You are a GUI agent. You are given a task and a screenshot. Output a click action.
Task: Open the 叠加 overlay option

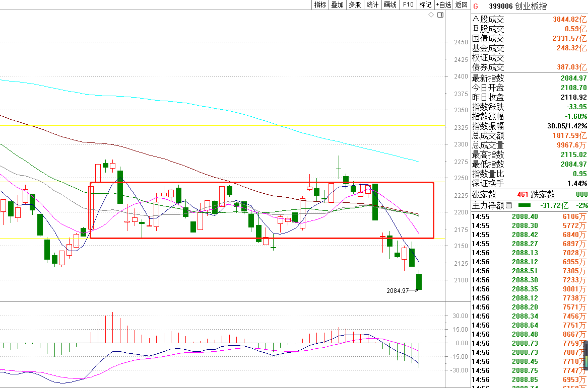[x=337, y=5]
